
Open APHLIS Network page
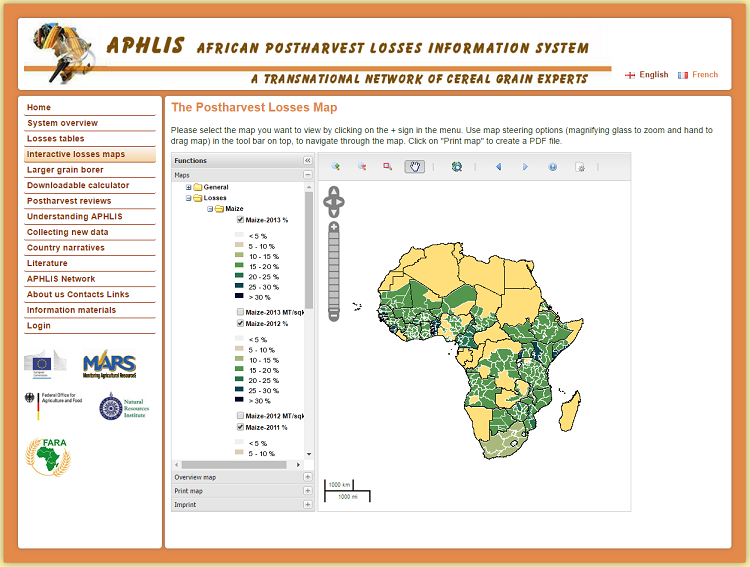(90, 279)
